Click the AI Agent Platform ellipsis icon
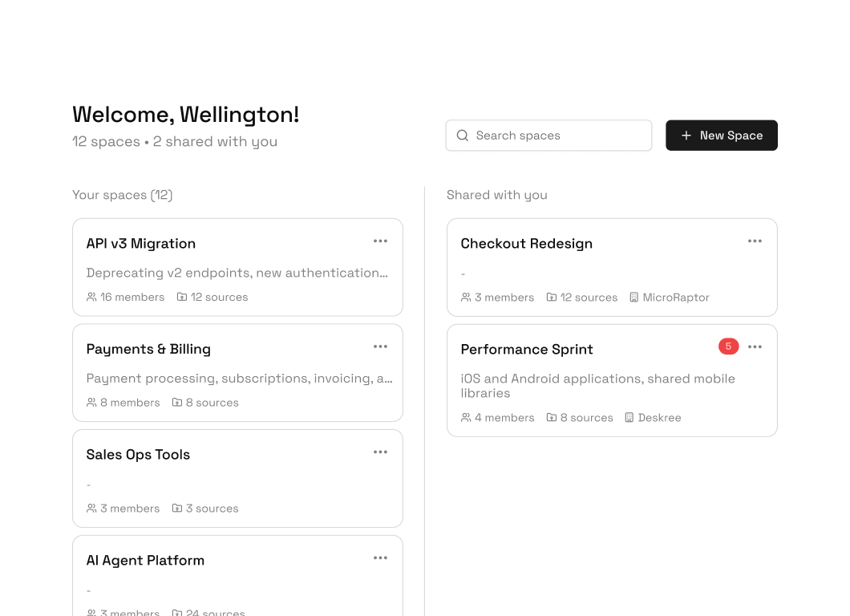The width and height of the screenshot is (850, 616). pos(380,558)
